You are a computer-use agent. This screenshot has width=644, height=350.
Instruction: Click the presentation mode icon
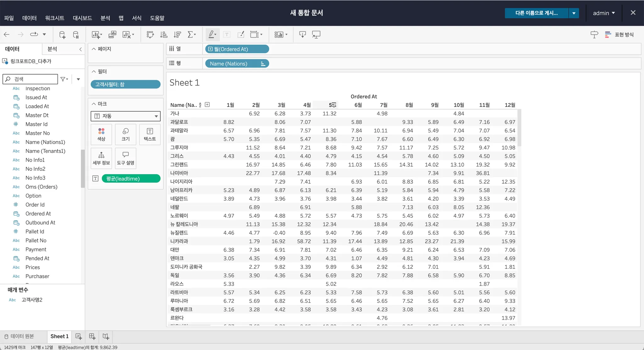(x=316, y=35)
